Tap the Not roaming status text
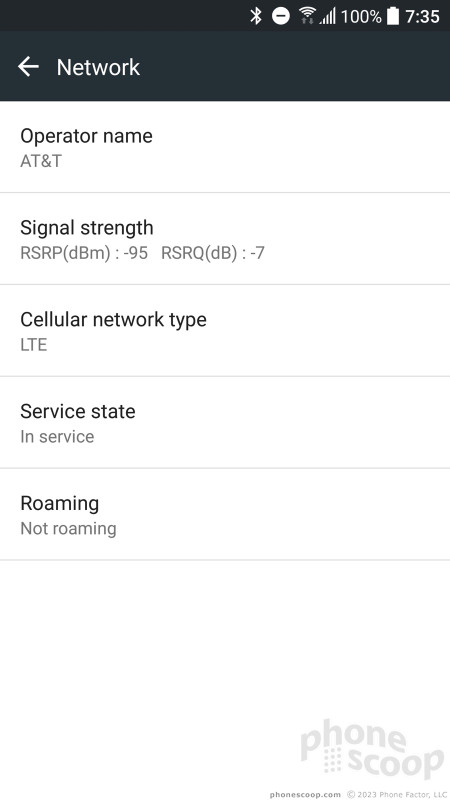The image size is (450, 800). tap(68, 529)
